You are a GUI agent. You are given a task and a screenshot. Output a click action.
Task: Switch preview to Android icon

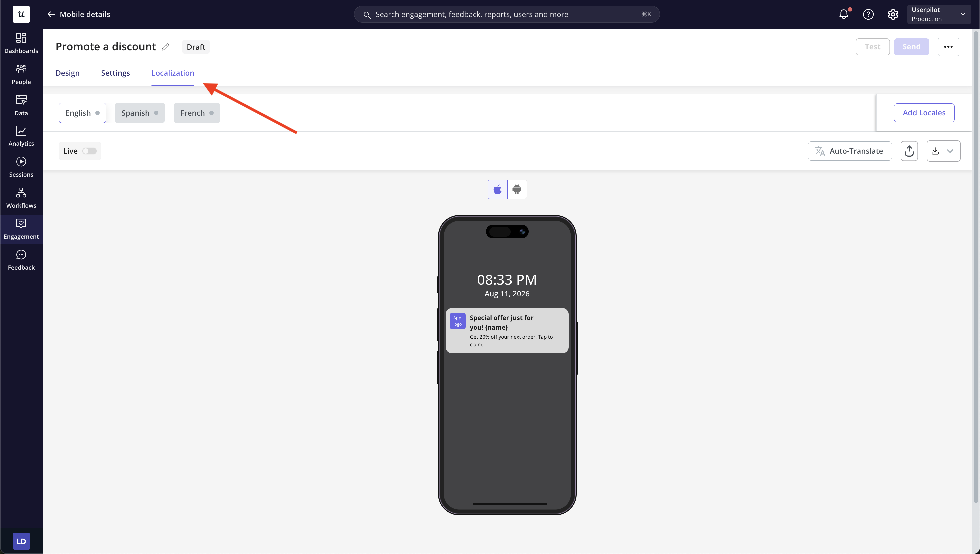[517, 189]
